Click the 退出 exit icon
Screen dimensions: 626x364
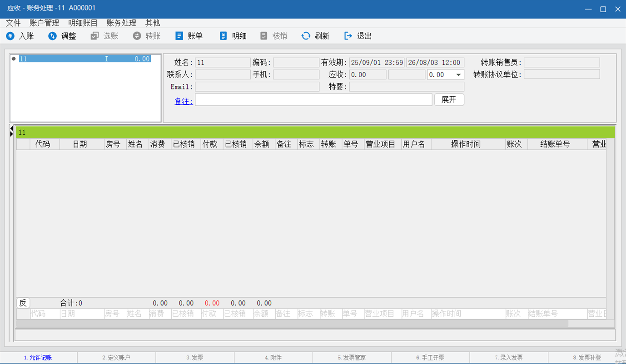pos(348,36)
